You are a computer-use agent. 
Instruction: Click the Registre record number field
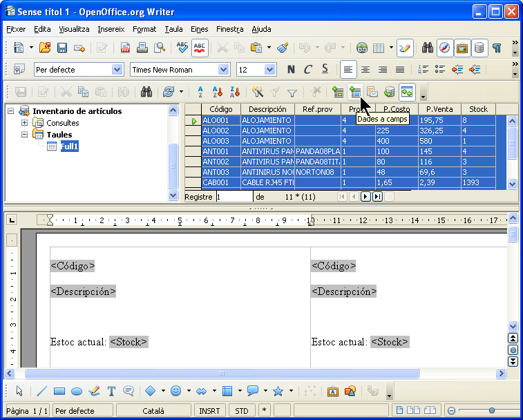pos(234,197)
